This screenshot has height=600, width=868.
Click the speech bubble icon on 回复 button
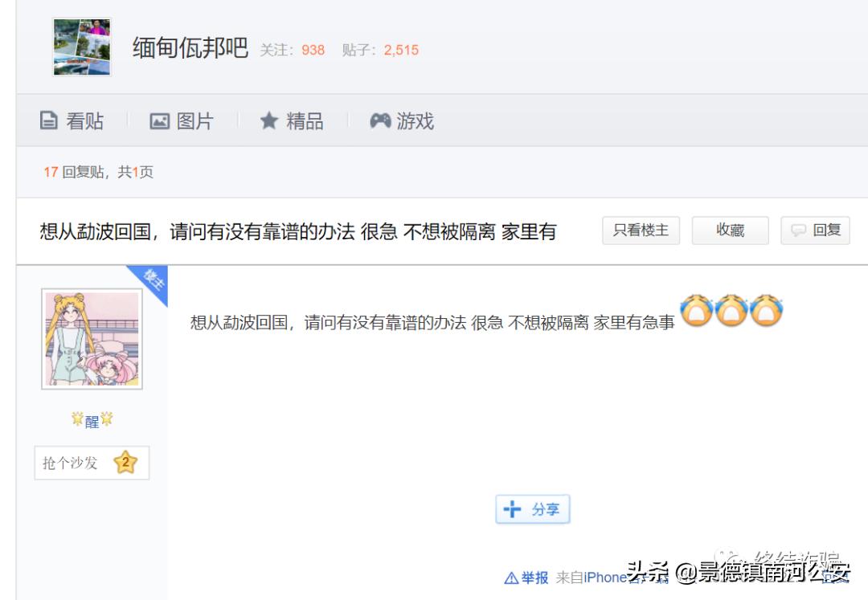[x=799, y=231]
